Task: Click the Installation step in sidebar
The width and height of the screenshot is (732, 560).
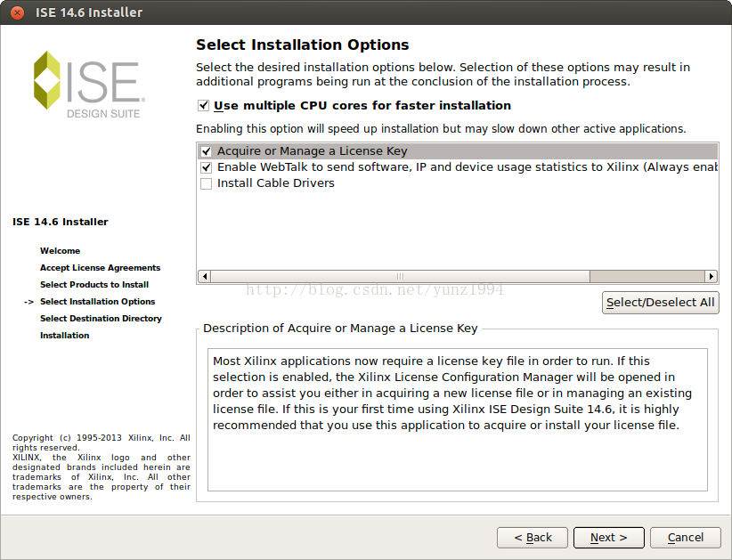Action: 64,335
